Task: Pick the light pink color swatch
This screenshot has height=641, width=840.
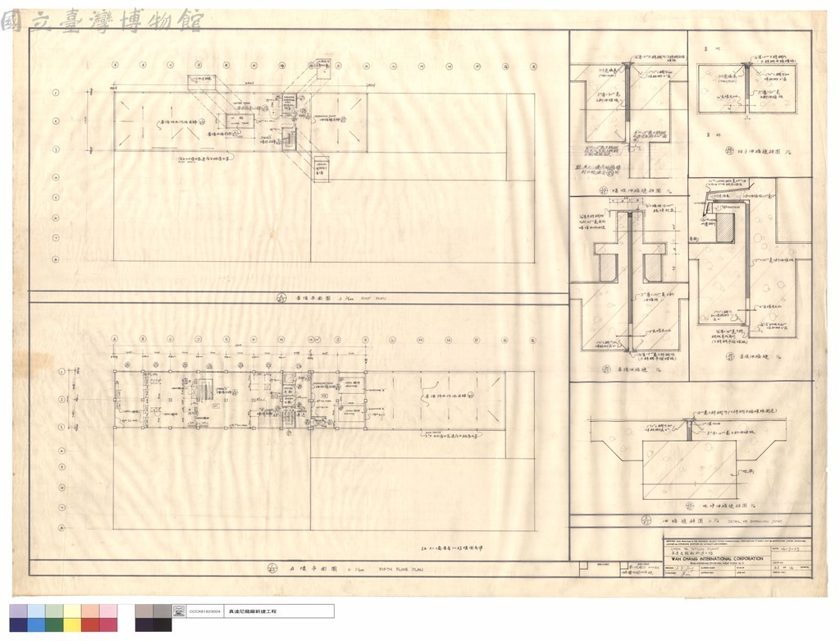Action: pos(109,611)
